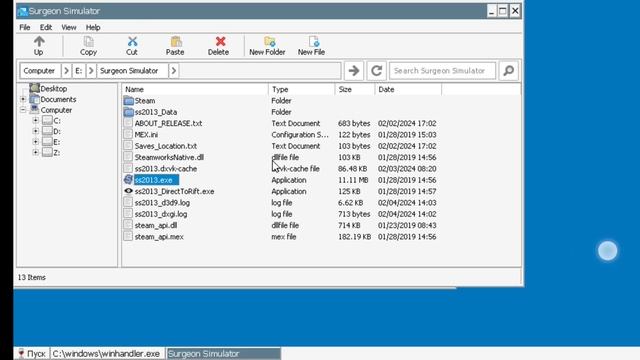The height and width of the screenshot is (360, 640).
Task: Open chevron after Surgeon Simulator breadcrumb
Action: pos(173,71)
